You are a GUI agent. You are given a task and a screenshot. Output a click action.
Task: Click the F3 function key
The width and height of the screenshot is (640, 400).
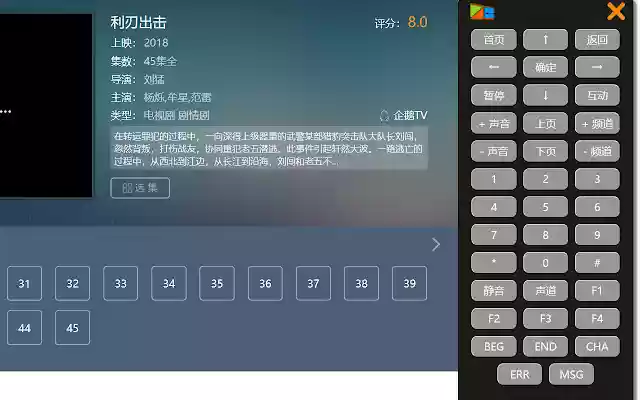coord(545,319)
